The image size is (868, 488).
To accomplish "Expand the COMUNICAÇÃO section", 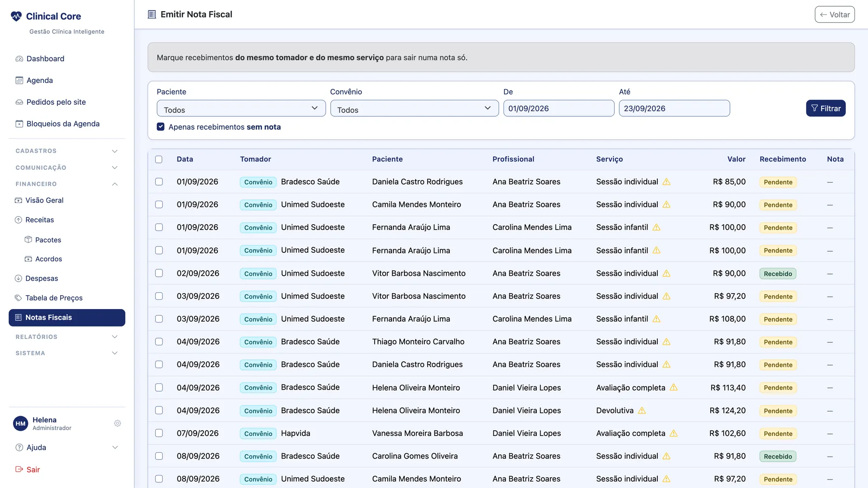I will coord(67,168).
